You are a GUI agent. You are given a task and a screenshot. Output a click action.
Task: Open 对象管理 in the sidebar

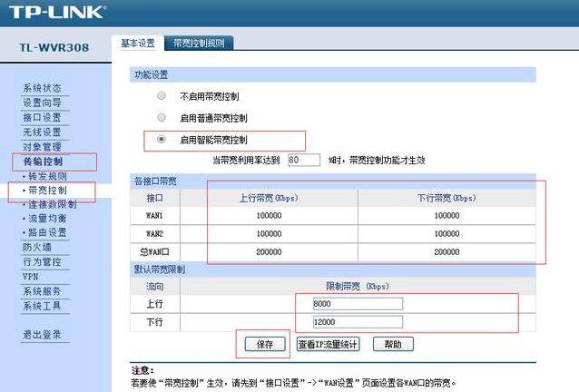(42, 146)
